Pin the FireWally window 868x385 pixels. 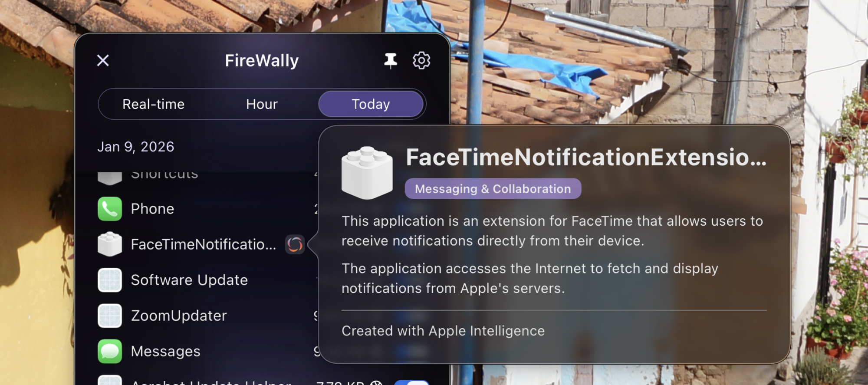pyautogui.click(x=390, y=60)
